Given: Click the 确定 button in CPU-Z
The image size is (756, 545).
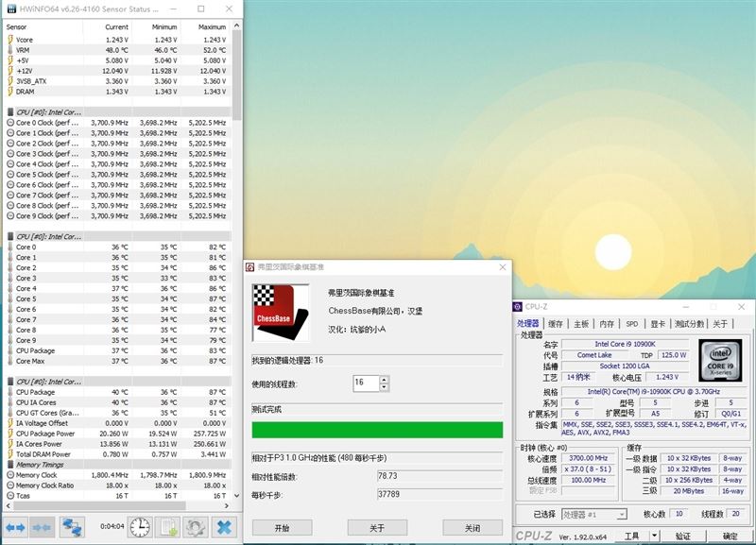Looking at the screenshot, I should pos(730,536).
